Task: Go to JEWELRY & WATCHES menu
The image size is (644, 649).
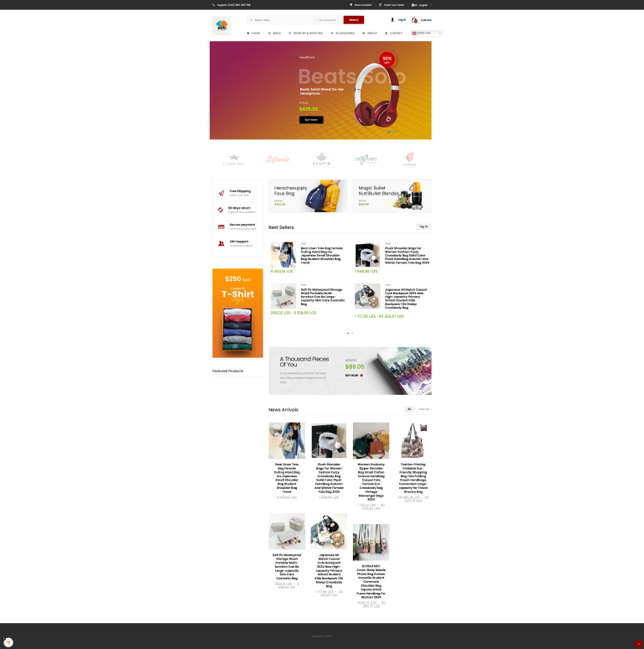Action: click(305, 33)
